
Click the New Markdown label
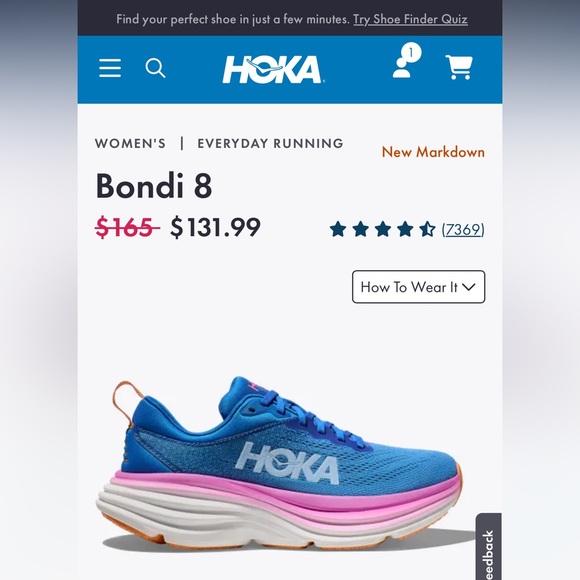pos(433,152)
